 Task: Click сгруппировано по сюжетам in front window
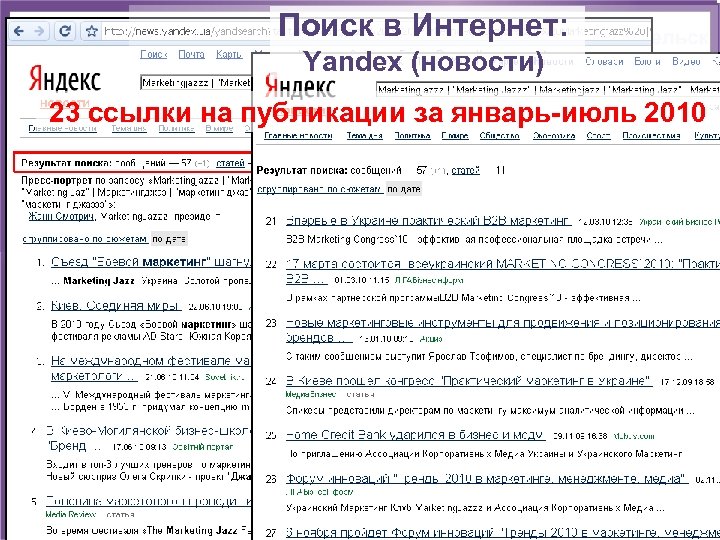(320, 189)
